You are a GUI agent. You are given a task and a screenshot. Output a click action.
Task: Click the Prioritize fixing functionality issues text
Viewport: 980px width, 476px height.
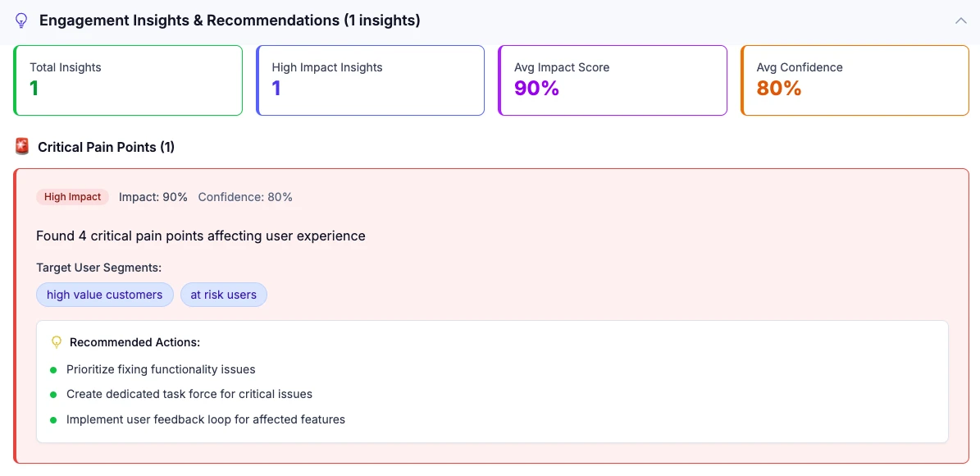click(161, 369)
